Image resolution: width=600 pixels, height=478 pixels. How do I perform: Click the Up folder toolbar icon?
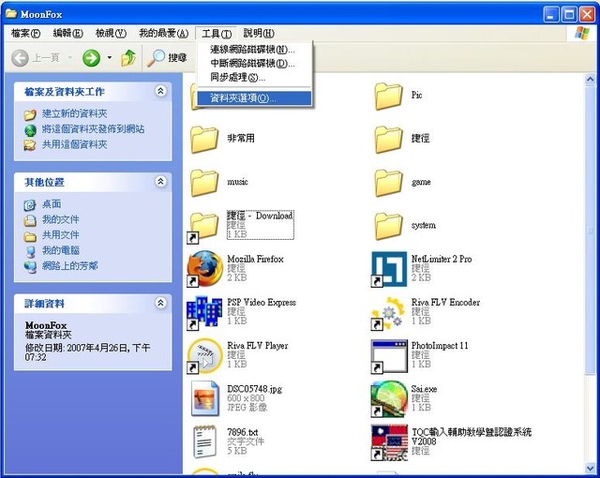click(128, 58)
